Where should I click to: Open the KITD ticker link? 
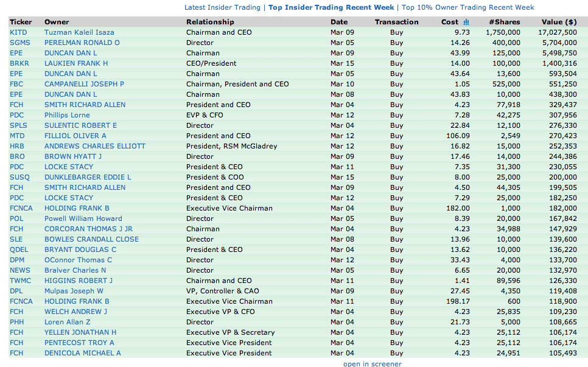click(18, 32)
